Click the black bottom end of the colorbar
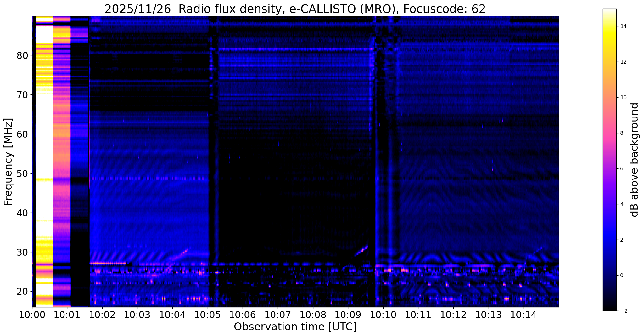The image size is (644, 336). point(609,308)
